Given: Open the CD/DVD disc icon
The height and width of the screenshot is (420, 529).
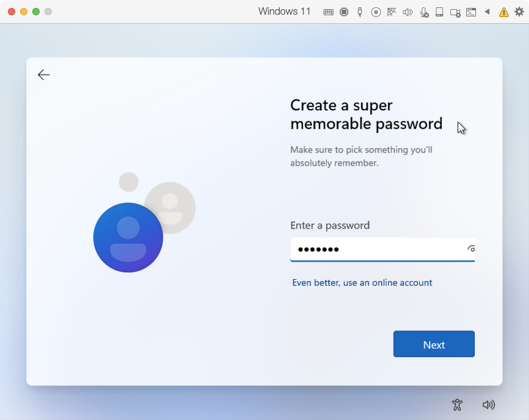Looking at the screenshot, I should point(376,12).
